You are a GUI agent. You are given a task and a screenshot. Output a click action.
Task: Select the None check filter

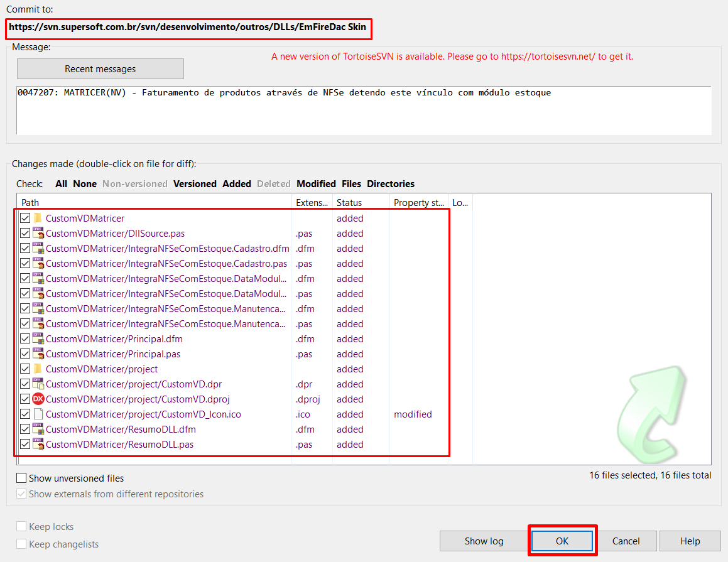pyautogui.click(x=85, y=184)
